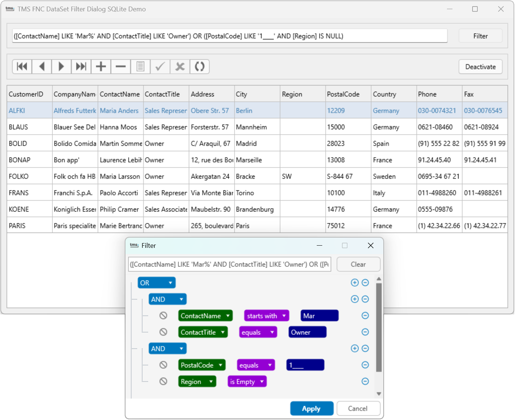Refresh dataset with circular arrows icon
The image size is (515, 420).
200,67
